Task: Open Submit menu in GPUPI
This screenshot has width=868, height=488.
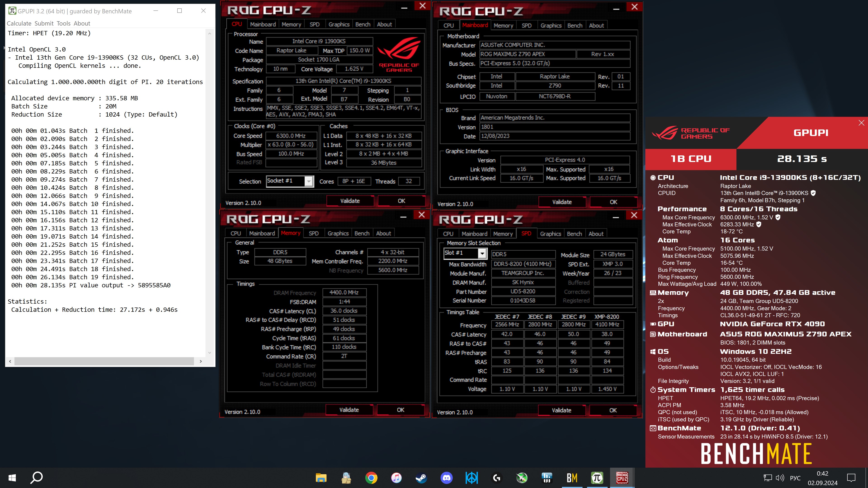Action: (44, 23)
